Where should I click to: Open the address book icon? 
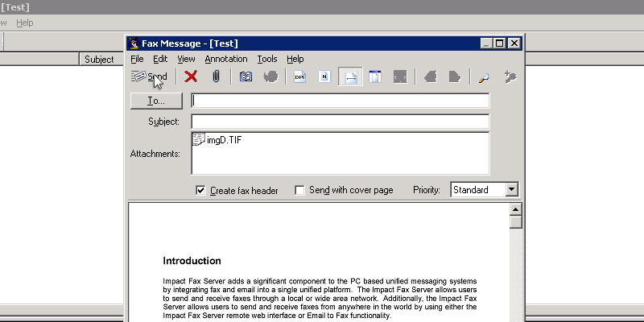(246, 76)
